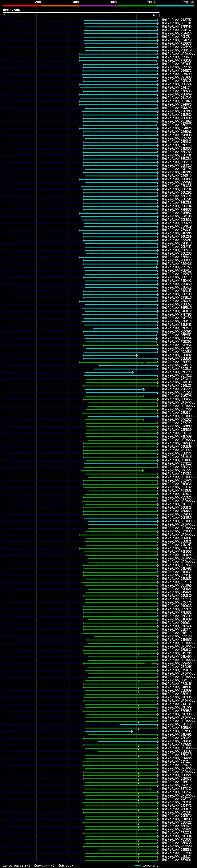Select hit UniRef100_P19976

(x=176, y=43)
